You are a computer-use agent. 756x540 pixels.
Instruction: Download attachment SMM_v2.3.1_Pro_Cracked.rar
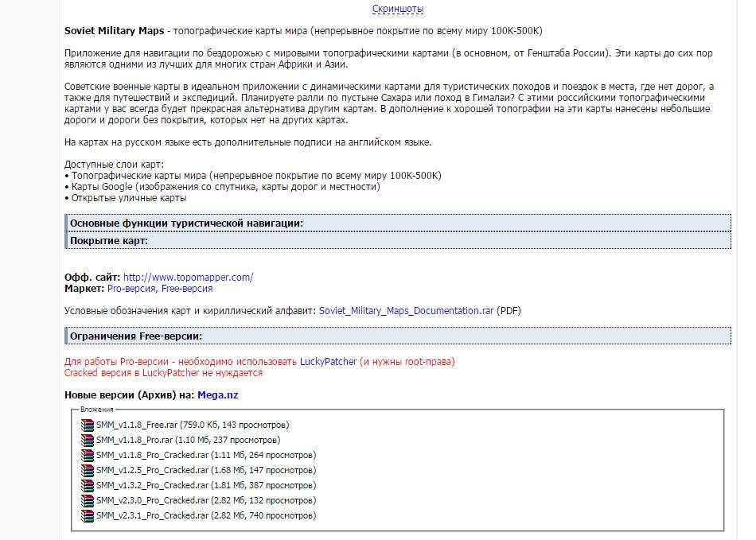pos(152,515)
